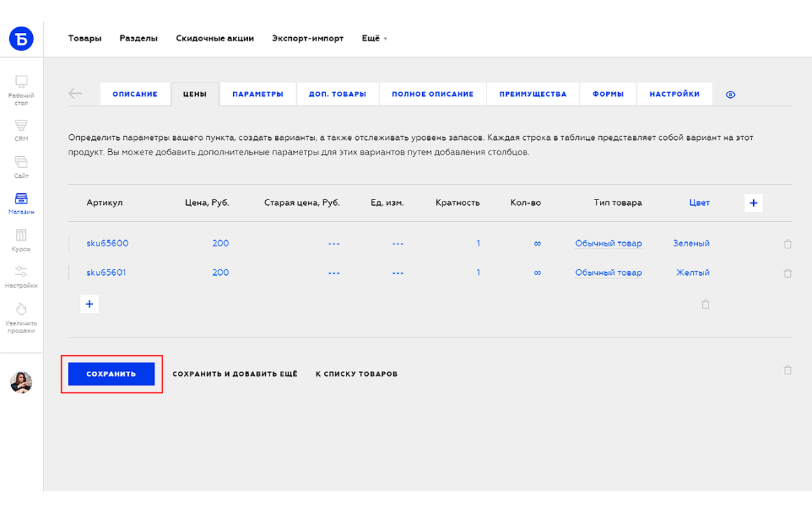Open Увеличить продажи in sidebar

21,318
